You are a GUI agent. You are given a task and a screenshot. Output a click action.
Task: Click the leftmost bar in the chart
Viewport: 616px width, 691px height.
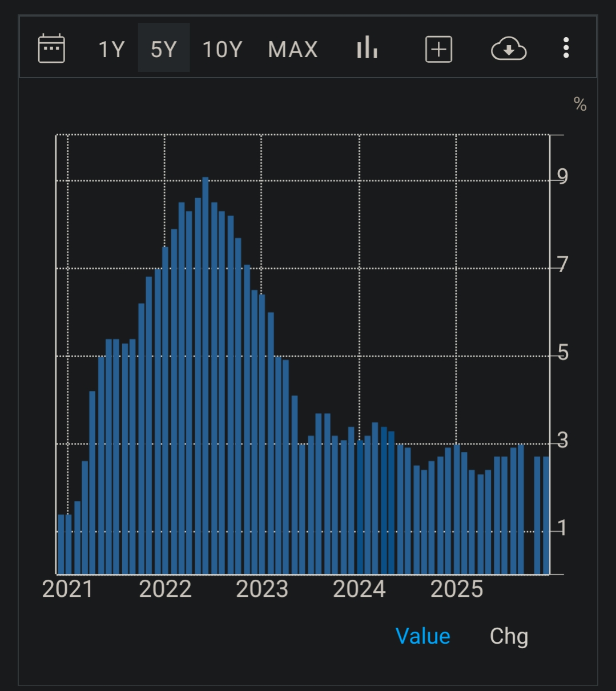pyautogui.click(x=61, y=544)
